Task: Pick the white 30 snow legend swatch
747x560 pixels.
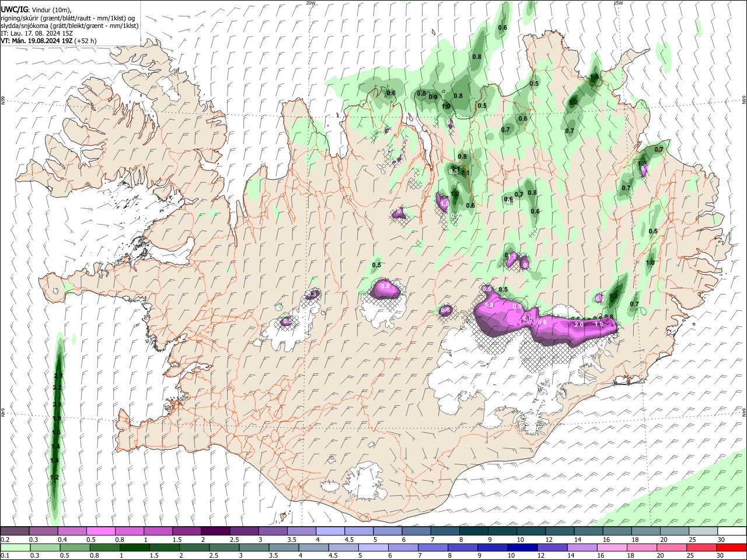Action: [732, 531]
